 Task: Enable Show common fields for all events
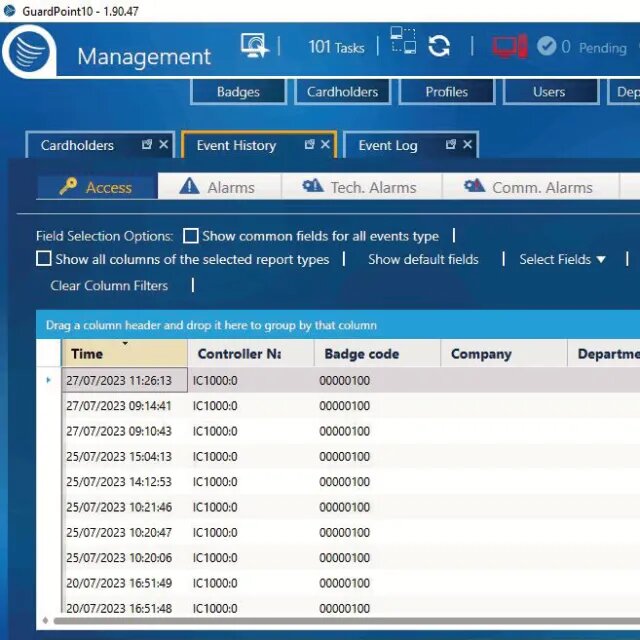click(x=191, y=236)
